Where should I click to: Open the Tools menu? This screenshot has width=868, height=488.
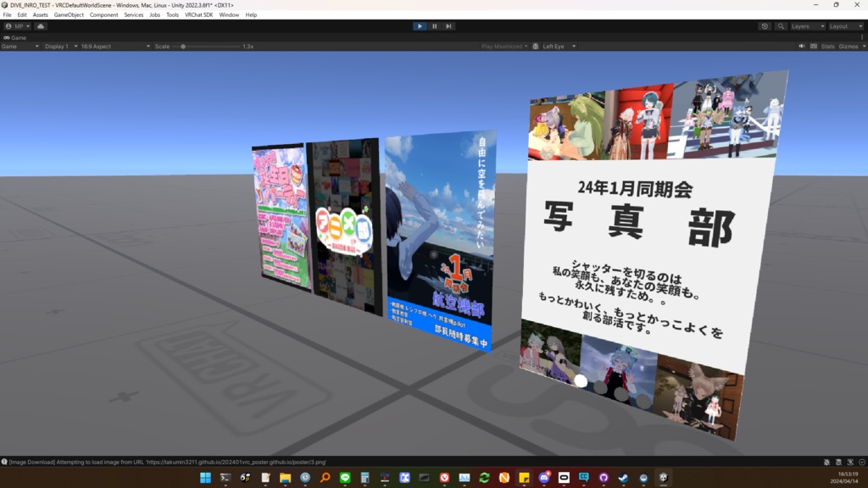coord(172,15)
